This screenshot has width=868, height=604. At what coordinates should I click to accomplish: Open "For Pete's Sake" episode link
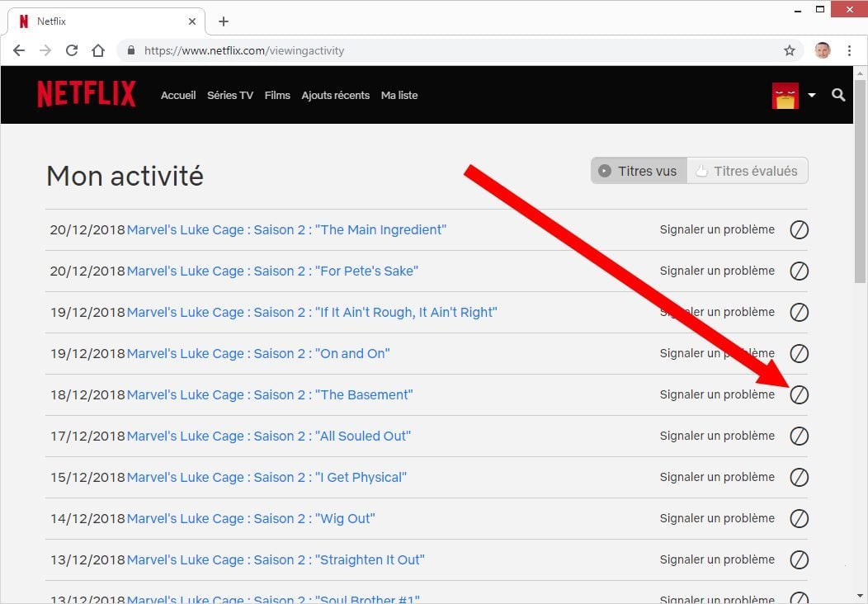[x=272, y=271]
